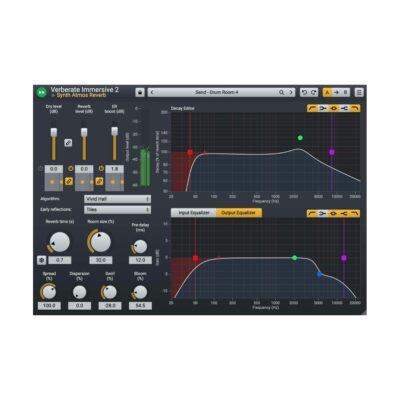Click the Room size value field 32.0
Viewport: 400px width, 400px height.
tap(101, 260)
